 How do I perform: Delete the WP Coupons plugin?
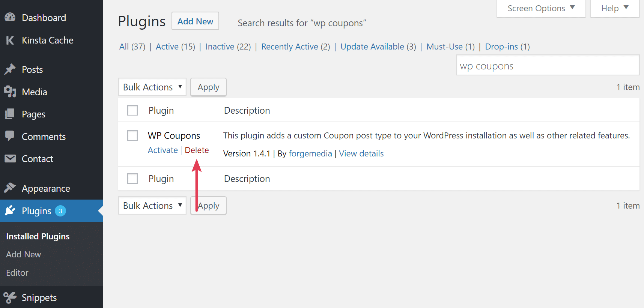pyautogui.click(x=197, y=150)
